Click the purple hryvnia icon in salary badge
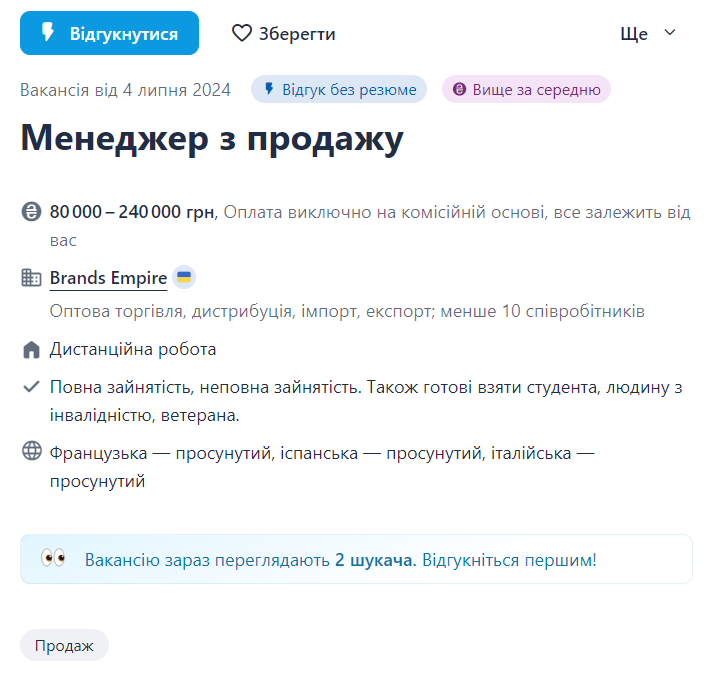The width and height of the screenshot is (708, 683). point(460,90)
